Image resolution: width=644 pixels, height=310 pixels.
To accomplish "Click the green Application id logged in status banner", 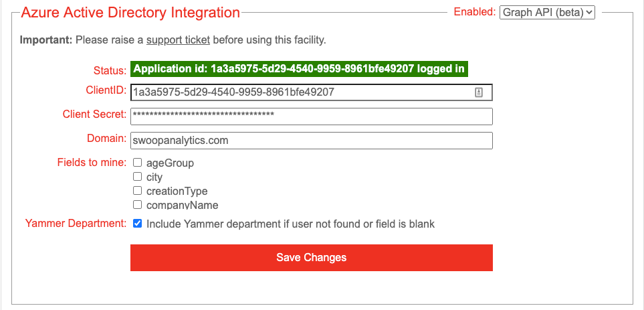I will click(300, 69).
